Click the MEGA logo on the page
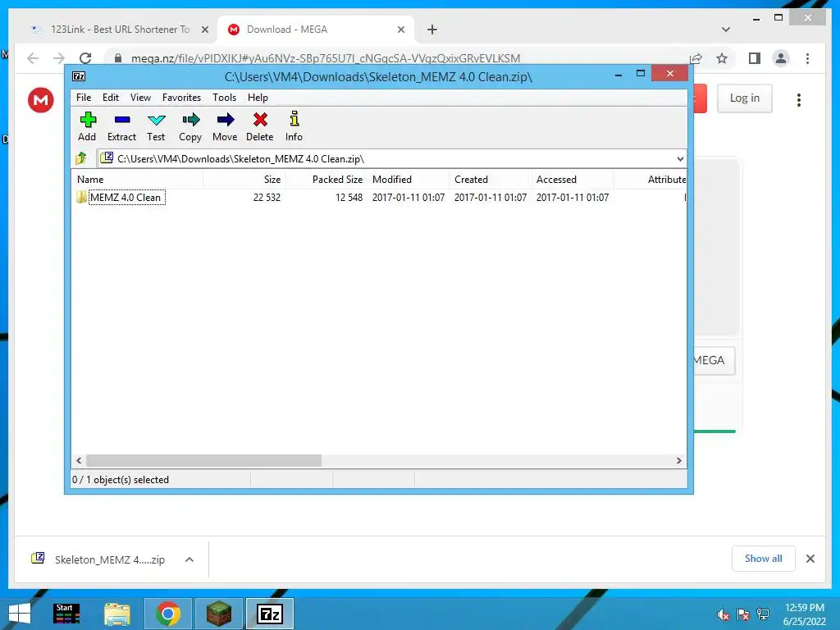This screenshot has width=840, height=630. tap(41, 99)
